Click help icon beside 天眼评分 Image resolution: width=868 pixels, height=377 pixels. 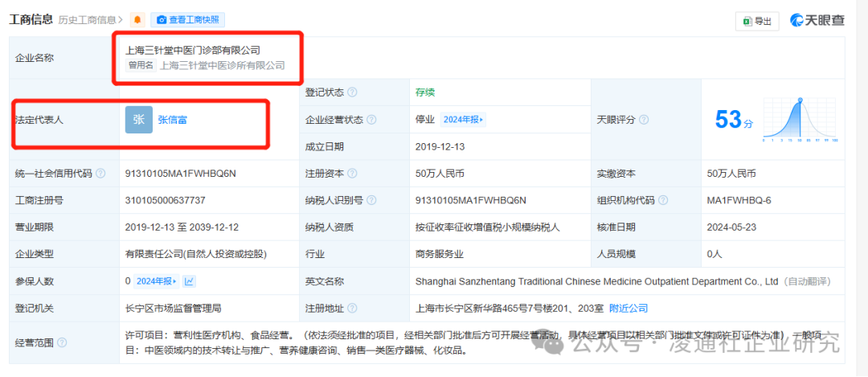coord(644,120)
